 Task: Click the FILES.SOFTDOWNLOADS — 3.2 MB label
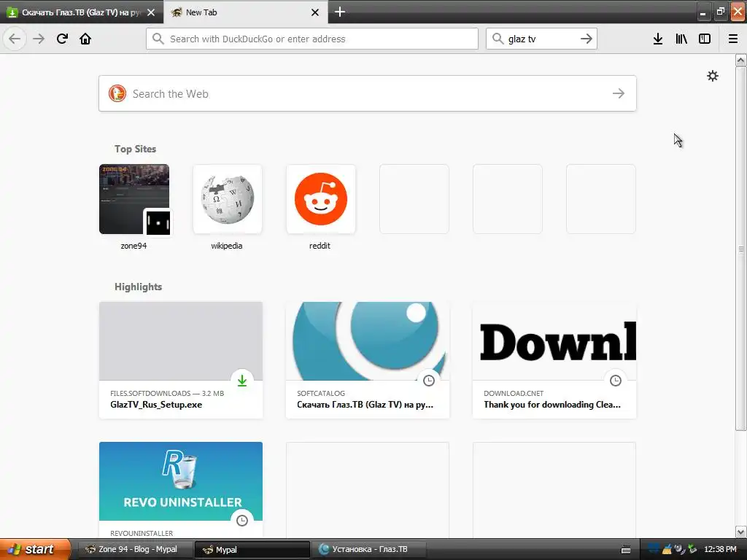(167, 393)
